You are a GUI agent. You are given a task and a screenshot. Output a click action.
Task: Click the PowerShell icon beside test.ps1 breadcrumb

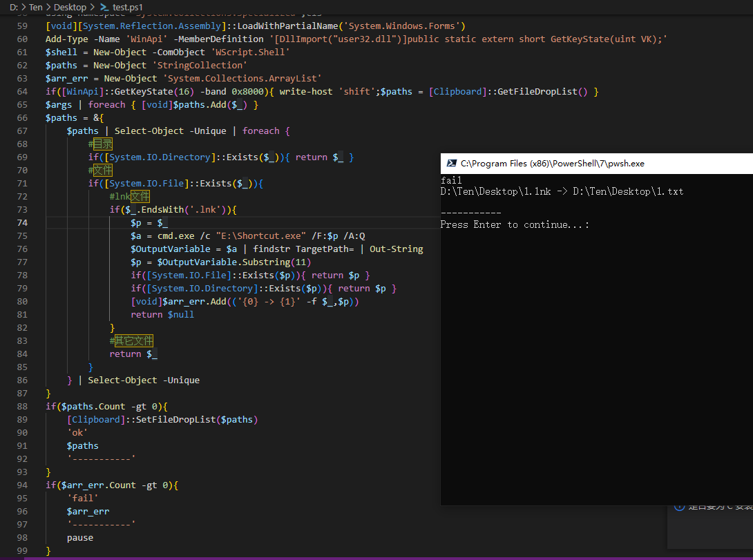tap(104, 7)
